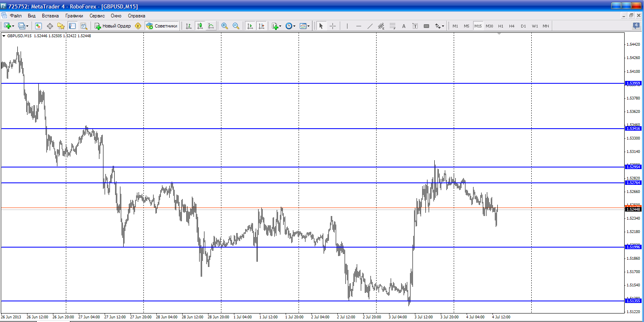
Task: Open the Navigator panel
Action: [61, 26]
